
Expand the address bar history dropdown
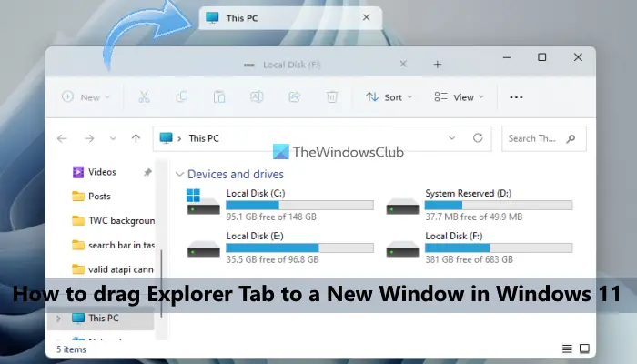click(451, 138)
